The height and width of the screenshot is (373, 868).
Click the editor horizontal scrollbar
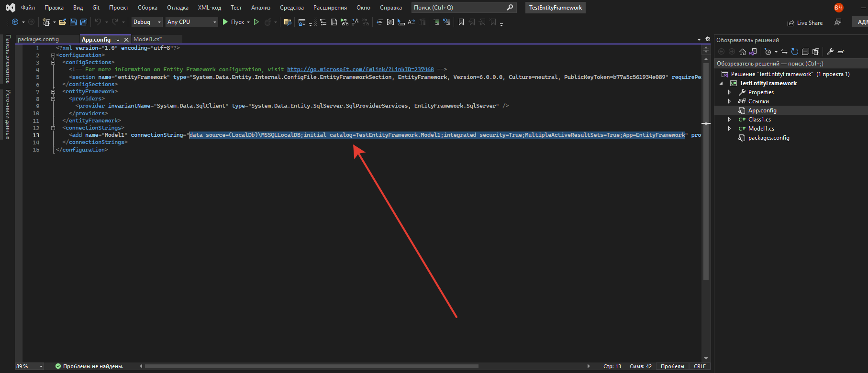point(311,366)
